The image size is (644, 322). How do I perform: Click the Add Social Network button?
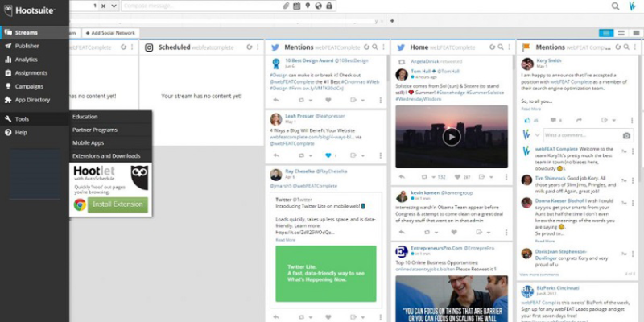(110, 33)
